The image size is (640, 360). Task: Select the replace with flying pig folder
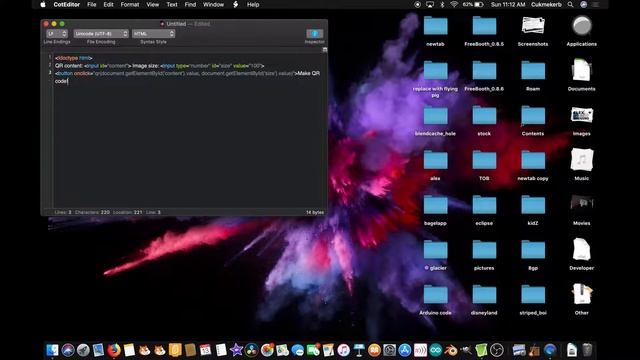(436, 71)
